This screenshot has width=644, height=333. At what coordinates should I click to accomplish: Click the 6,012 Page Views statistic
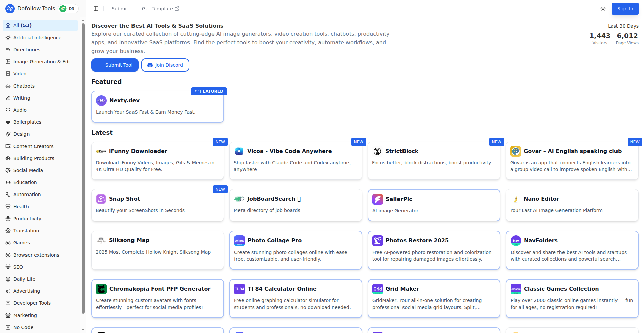pos(627,39)
